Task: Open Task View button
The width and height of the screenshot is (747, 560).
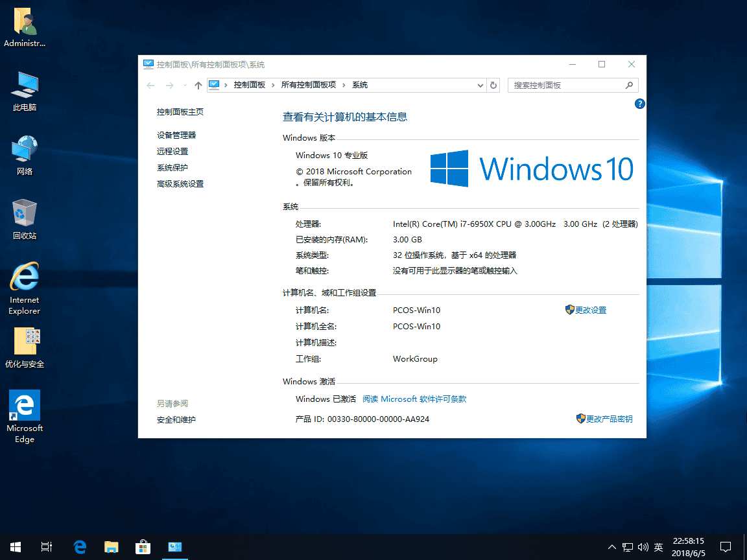Action: pyautogui.click(x=47, y=547)
